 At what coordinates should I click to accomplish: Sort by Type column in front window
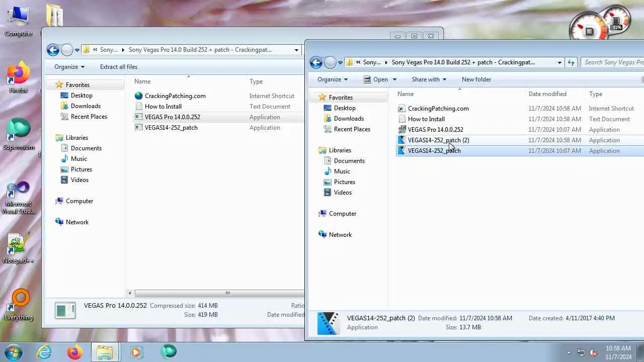pos(596,94)
